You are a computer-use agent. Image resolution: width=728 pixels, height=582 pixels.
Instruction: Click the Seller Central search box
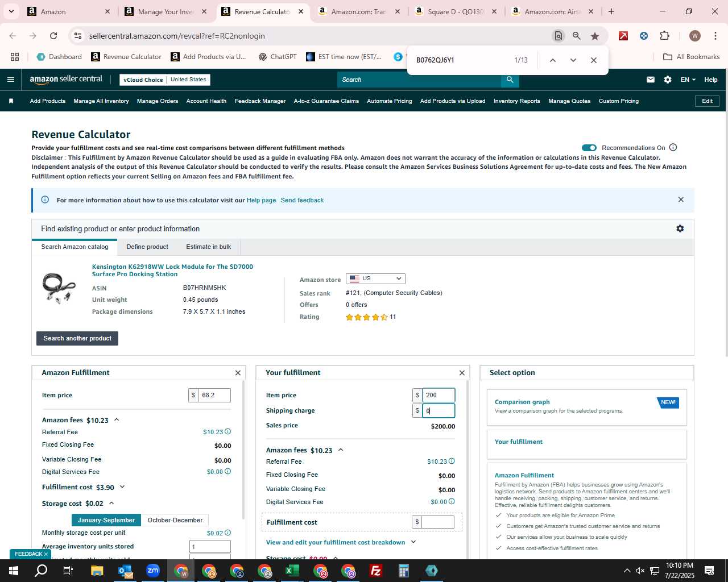point(419,80)
